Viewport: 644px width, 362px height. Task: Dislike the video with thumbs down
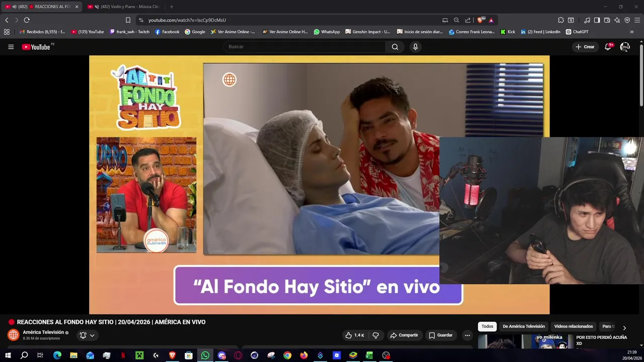[x=376, y=335]
